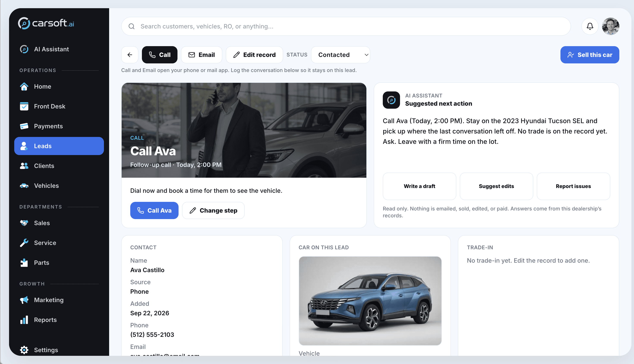The image size is (634, 364).
Task: Click Report issues
Action: pyautogui.click(x=573, y=186)
